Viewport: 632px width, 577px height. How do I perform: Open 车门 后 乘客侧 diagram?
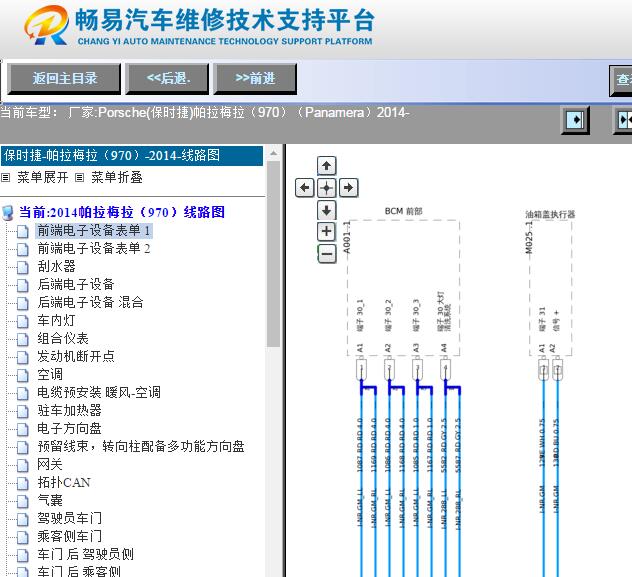pyautogui.click(x=79, y=571)
